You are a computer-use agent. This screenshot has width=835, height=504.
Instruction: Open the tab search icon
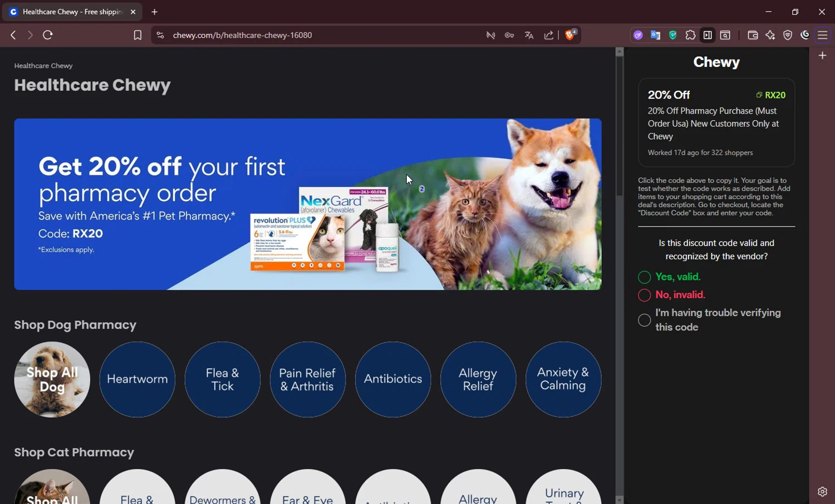[x=725, y=35]
